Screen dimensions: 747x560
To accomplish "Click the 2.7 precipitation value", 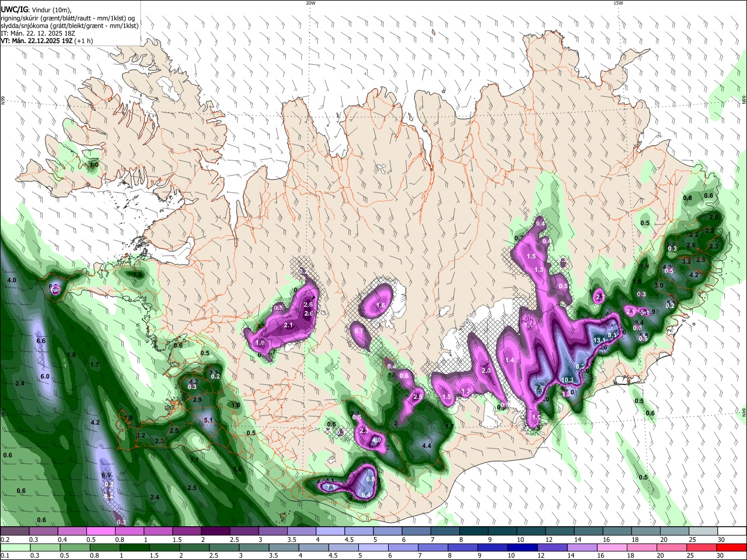I will coord(600,297).
